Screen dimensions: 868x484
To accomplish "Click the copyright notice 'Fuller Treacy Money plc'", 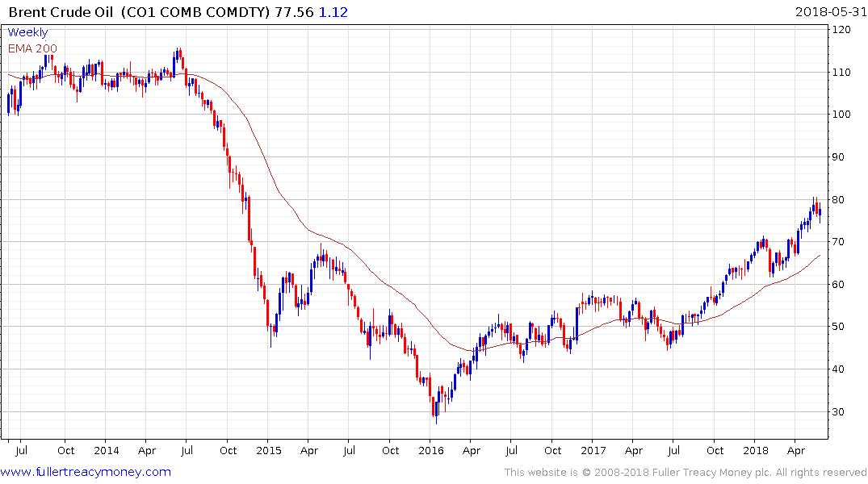I will pyautogui.click(x=712, y=473).
